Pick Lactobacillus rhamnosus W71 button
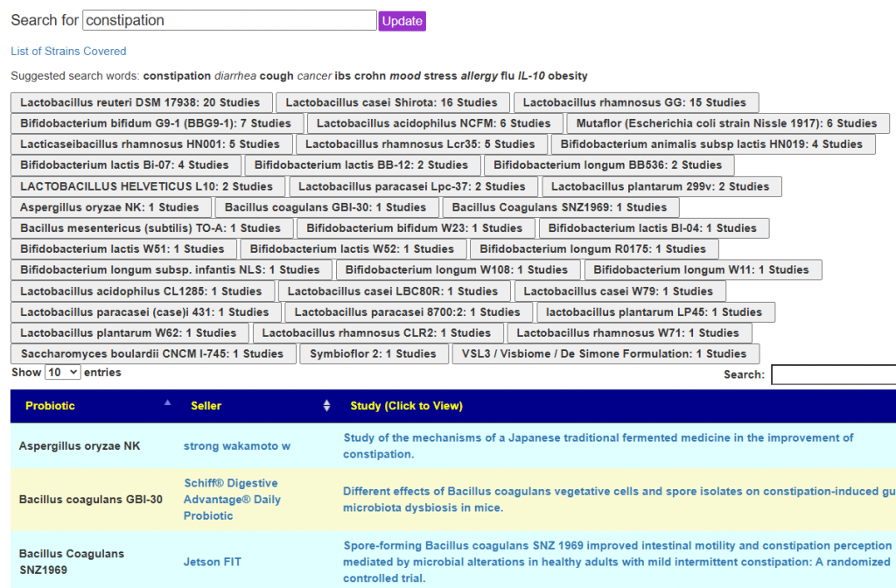 pos(628,333)
